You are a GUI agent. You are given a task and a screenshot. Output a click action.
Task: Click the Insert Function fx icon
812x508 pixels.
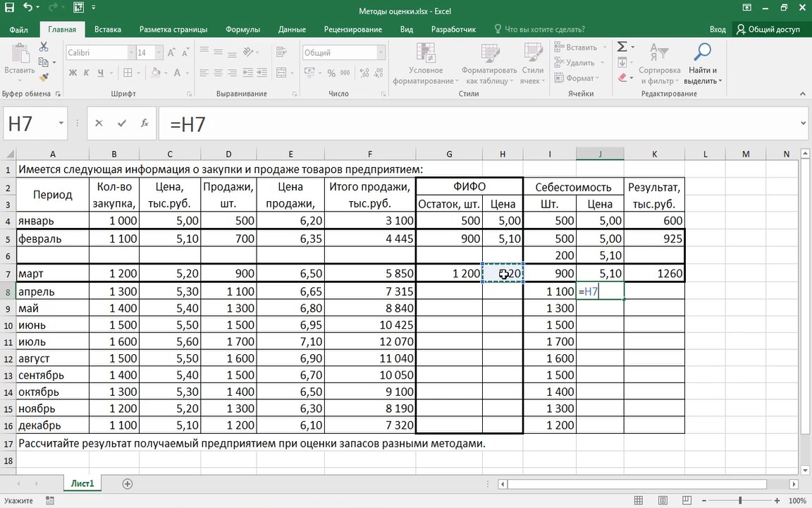click(x=144, y=123)
